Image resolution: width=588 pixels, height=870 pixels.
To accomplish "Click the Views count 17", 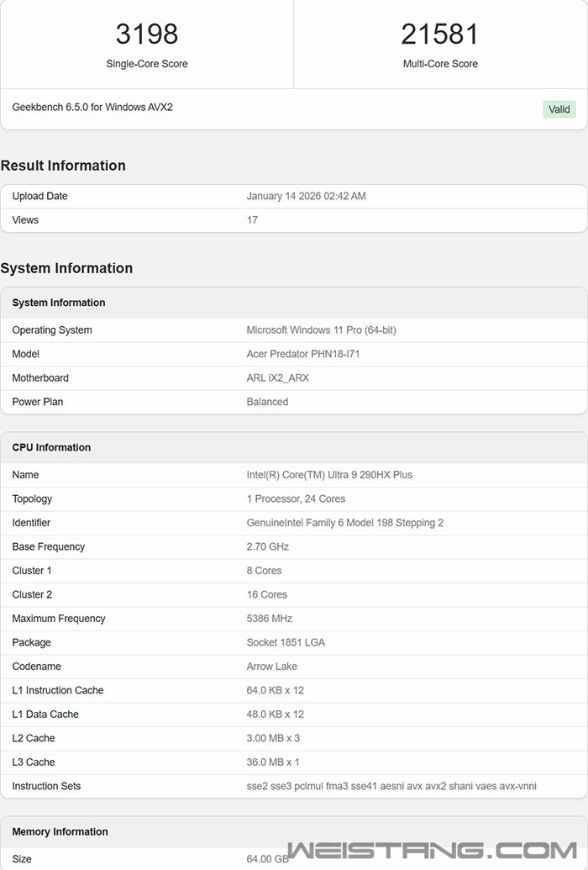I will point(252,220).
